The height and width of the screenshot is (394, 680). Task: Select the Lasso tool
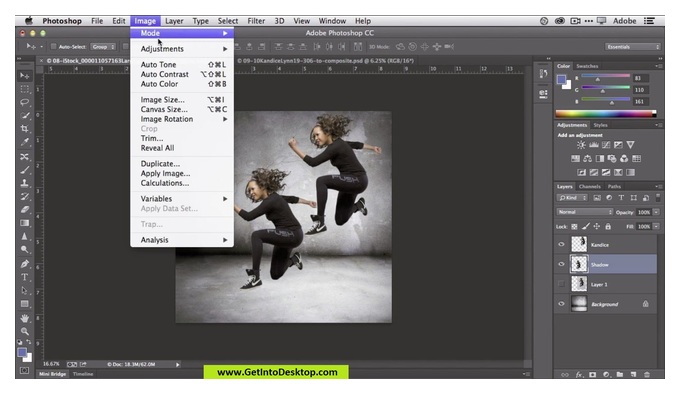coord(25,102)
